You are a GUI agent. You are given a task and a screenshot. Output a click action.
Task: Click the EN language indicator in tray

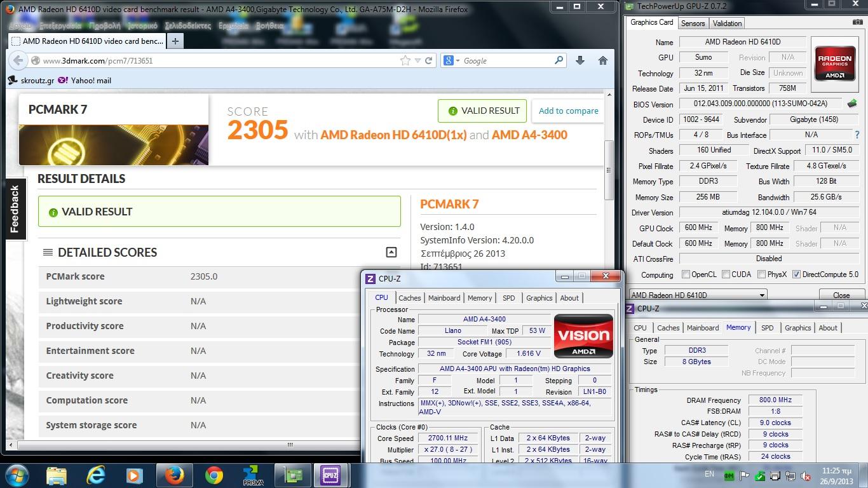[x=709, y=474]
